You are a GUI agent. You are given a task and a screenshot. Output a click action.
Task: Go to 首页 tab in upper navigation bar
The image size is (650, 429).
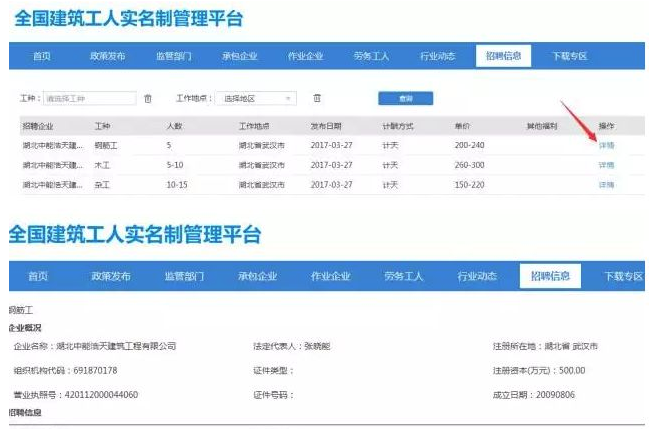click(41, 56)
